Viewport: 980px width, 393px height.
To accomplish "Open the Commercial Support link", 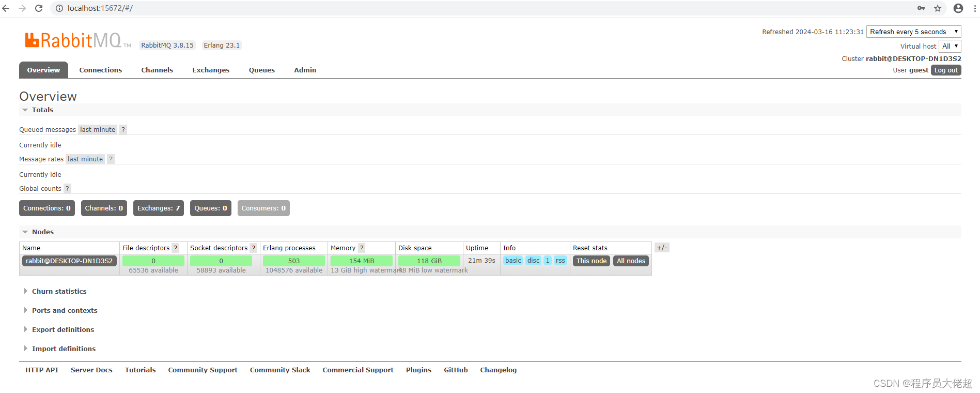I will [x=358, y=370].
